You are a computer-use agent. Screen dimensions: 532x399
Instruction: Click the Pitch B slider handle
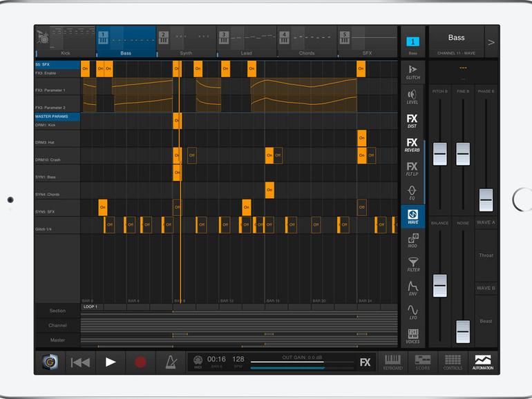point(440,153)
